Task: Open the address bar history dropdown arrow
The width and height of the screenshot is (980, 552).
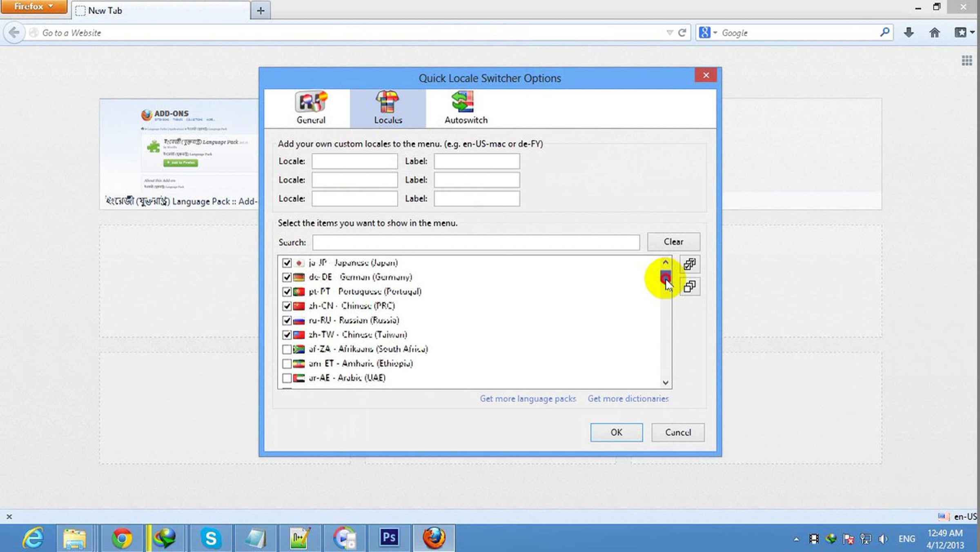Action: click(669, 33)
